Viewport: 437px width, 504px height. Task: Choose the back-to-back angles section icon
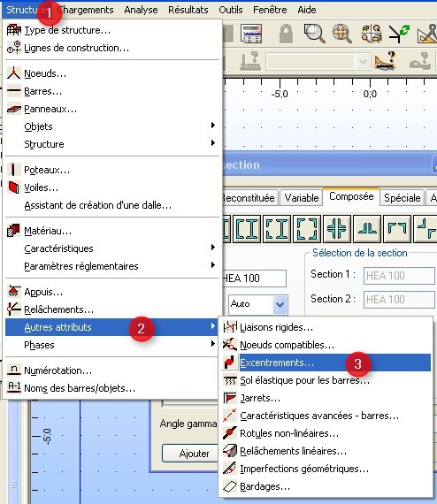367,229
